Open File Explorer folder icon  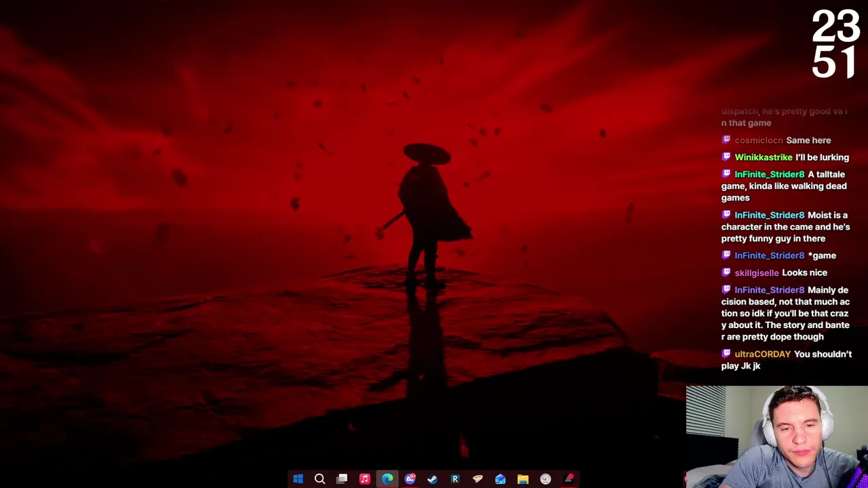523,479
